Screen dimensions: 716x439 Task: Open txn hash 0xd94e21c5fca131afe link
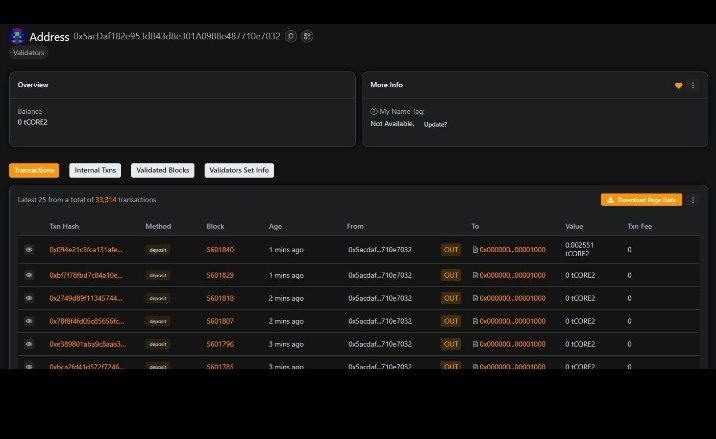coord(86,250)
